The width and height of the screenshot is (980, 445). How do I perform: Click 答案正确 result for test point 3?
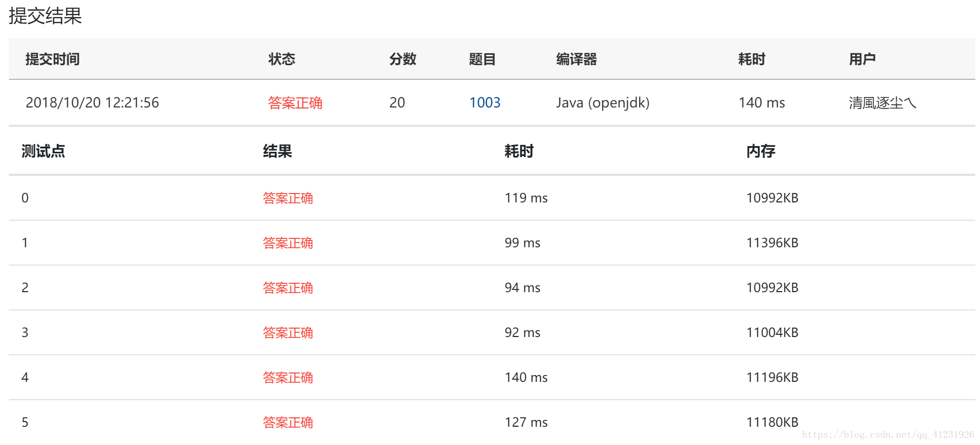pyautogui.click(x=288, y=333)
